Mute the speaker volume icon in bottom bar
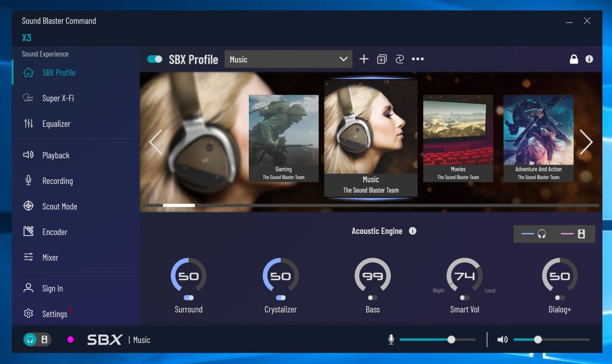This screenshot has height=364, width=612. (502, 340)
